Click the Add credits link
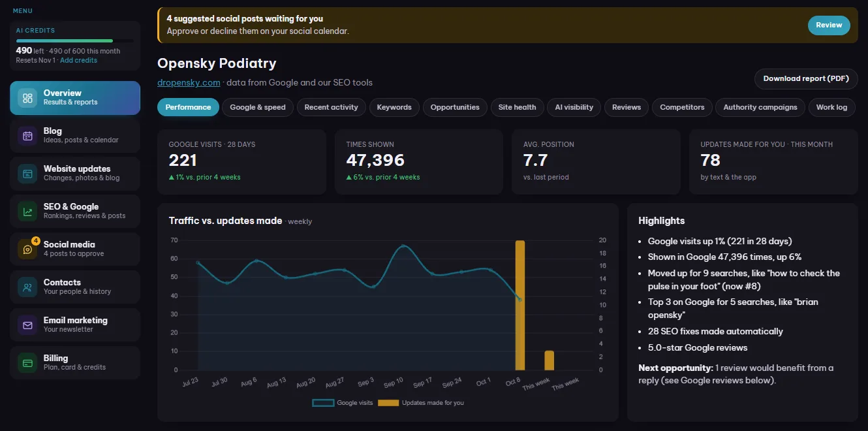This screenshot has height=431, width=868. coord(78,60)
